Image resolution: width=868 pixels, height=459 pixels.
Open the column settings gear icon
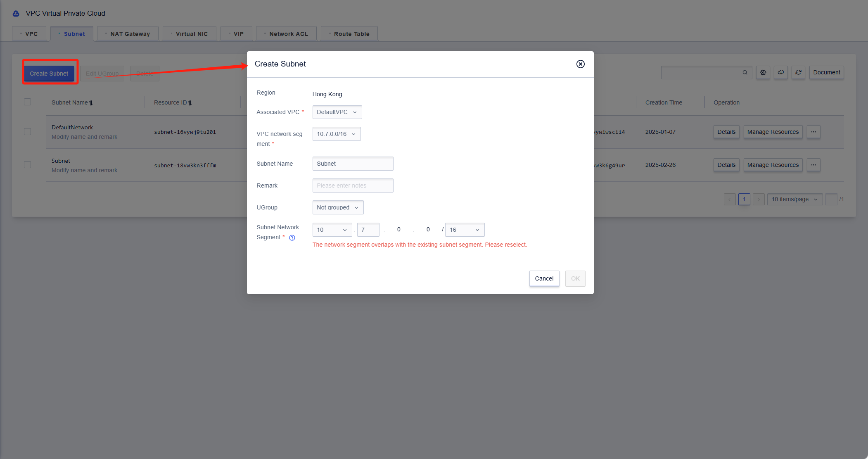click(763, 73)
